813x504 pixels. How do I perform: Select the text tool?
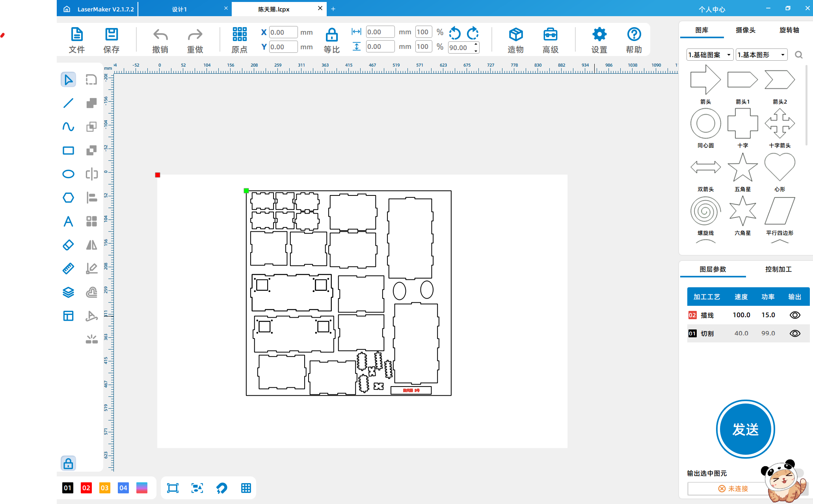(x=68, y=221)
